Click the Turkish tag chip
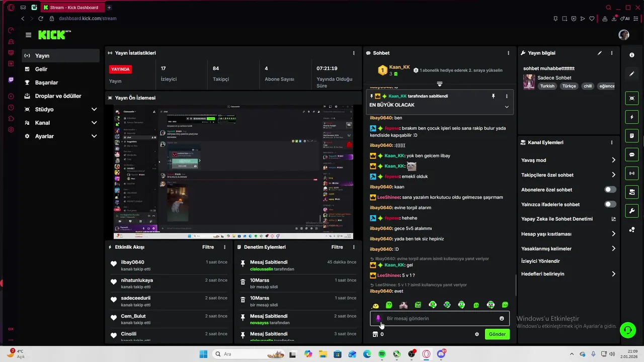Image resolution: width=644 pixels, height=362 pixels. pos(547,86)
